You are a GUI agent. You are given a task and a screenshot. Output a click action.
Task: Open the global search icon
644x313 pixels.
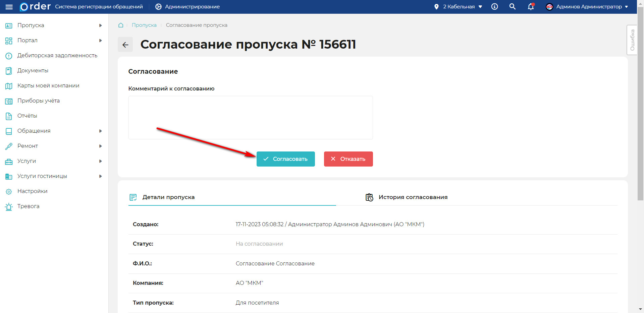(512, 6)
